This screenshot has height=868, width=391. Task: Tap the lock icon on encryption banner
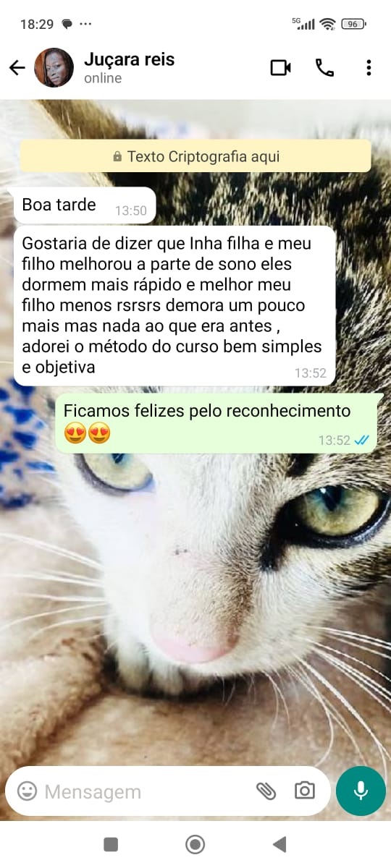117,157
